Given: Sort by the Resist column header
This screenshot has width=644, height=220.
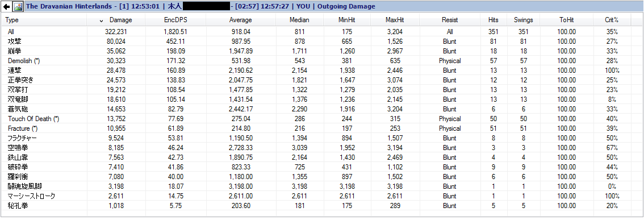Looking at the screenshot, I should point(450,20).
